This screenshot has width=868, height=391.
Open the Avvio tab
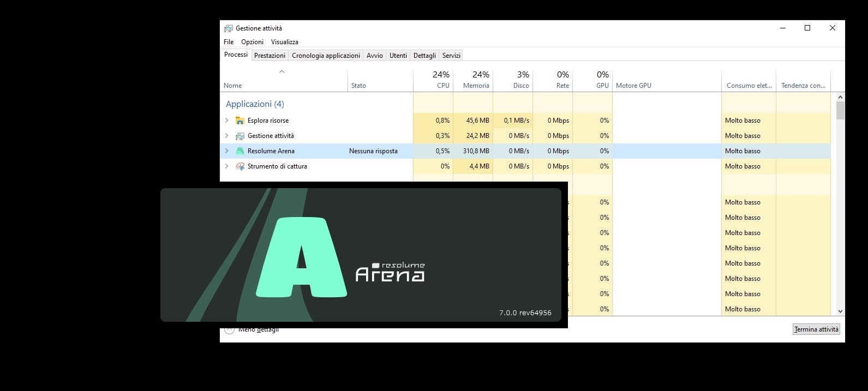coord(374,56)
